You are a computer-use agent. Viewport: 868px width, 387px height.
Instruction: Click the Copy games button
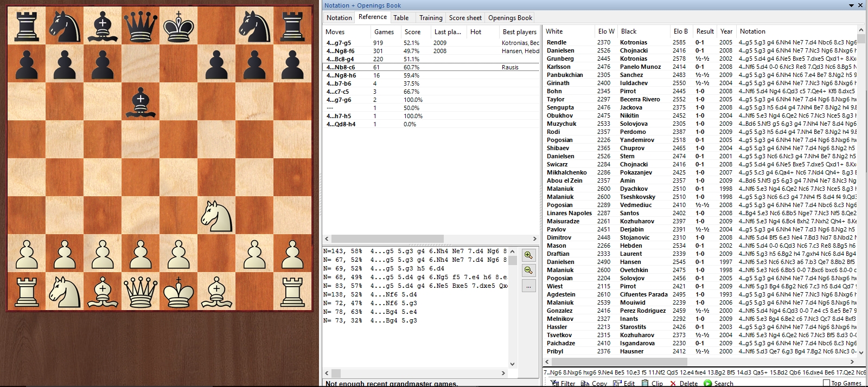[593, 383]
